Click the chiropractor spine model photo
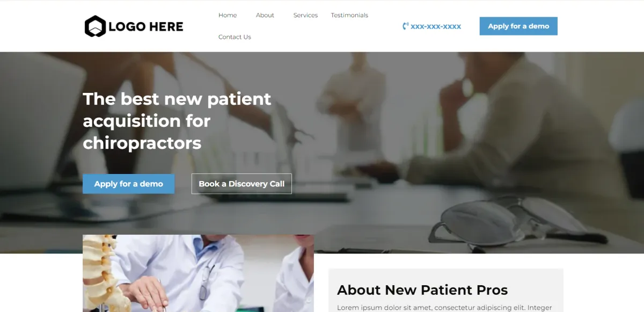The width and height of the screenshot is (644, 312). [x=198, y=273]
